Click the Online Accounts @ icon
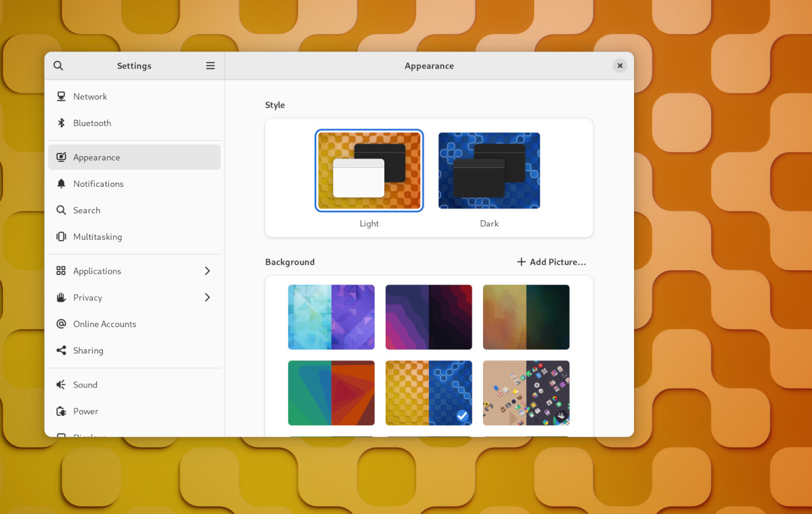Image resolution: width=812 pixels, height=514 pixels. click(61, 324)
